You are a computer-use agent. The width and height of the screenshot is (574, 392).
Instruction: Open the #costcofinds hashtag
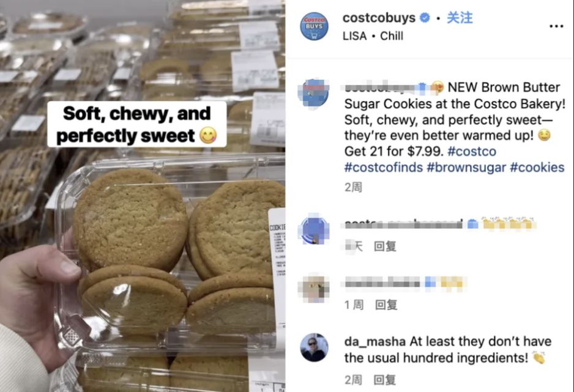click(x=384, y=167)
